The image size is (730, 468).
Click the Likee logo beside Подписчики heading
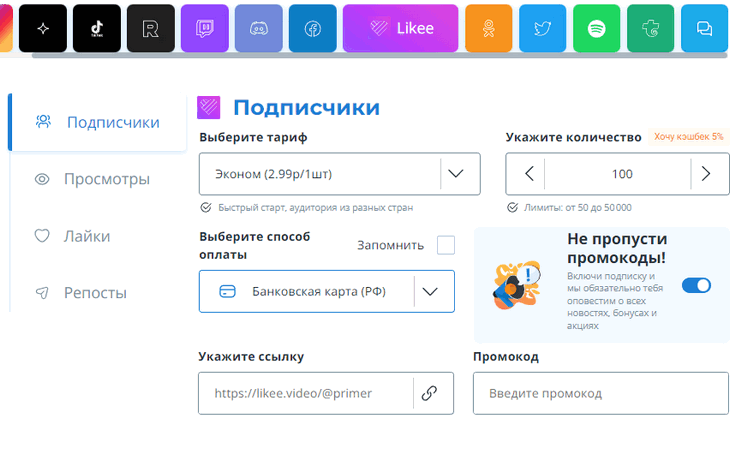point(209,107)
